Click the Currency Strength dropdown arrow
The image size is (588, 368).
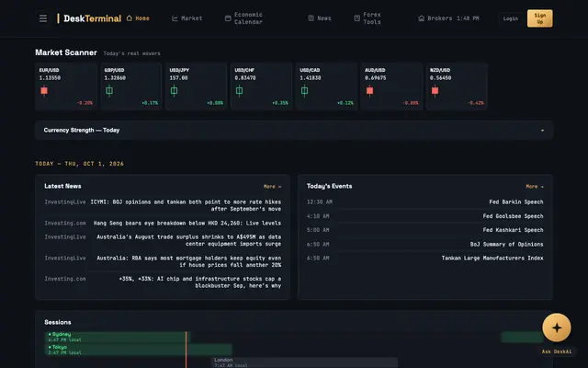[542, 131]
